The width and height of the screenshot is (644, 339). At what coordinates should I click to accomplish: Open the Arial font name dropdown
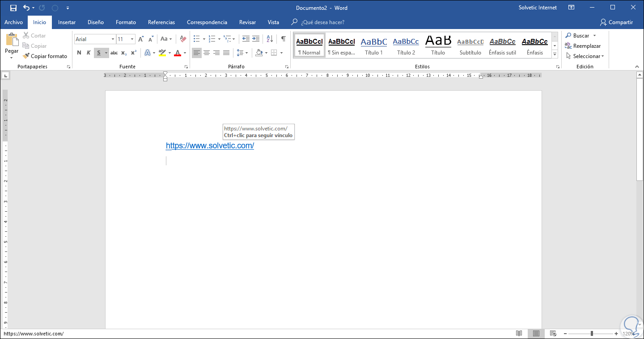(112, 39)
